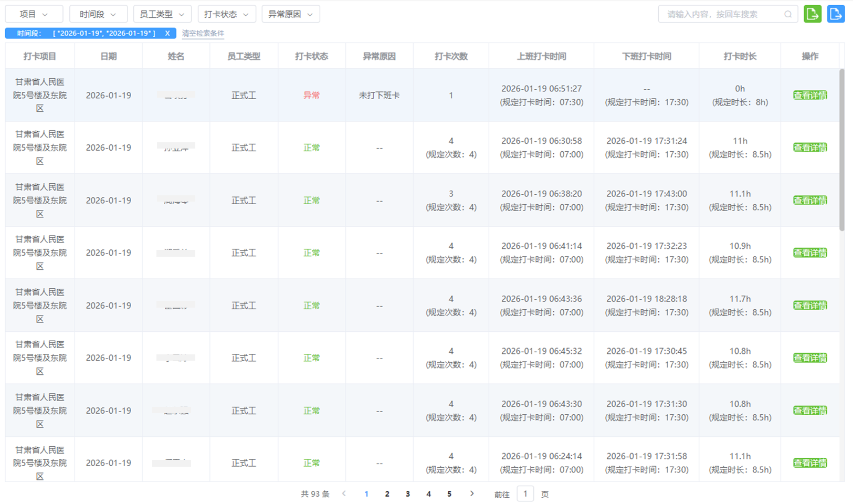
Task: Open details for row with 18:28:18 clock-out
Action: point(810,306)
